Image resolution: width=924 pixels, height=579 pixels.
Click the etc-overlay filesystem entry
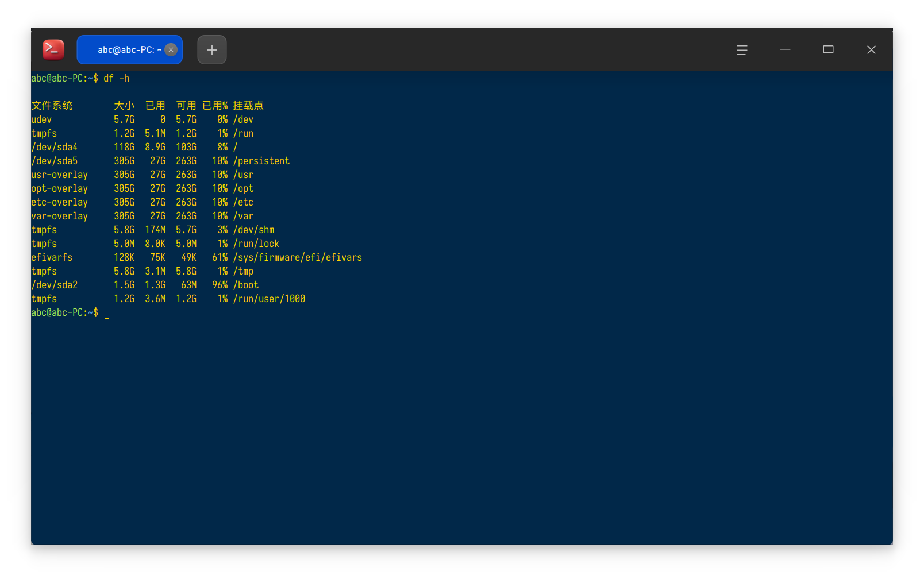coord(59,202)
